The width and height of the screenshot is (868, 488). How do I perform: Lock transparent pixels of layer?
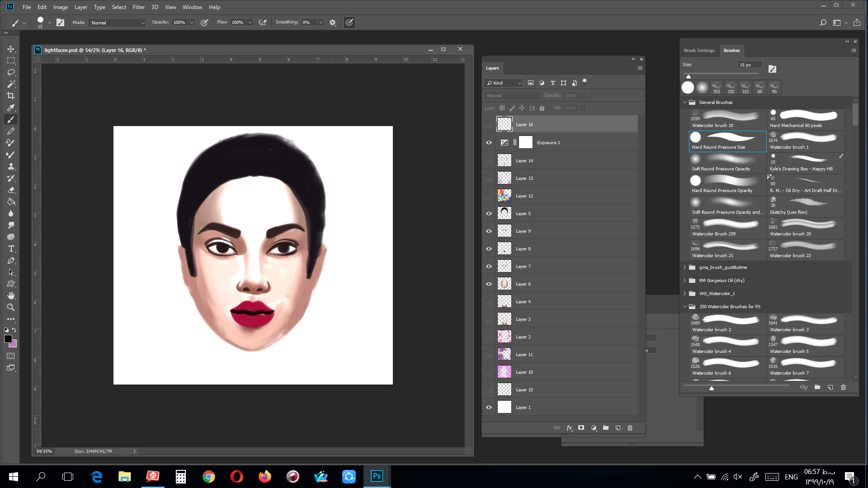coord(502,108)
